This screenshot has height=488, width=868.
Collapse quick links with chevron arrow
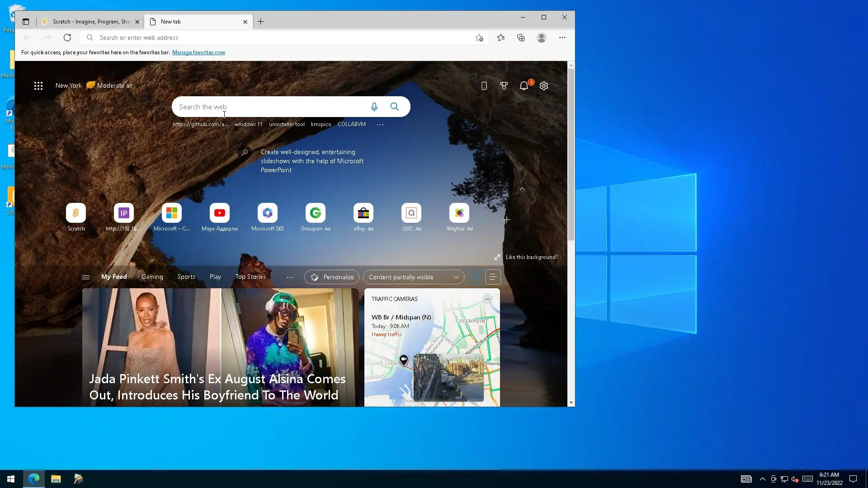point(522,189)
